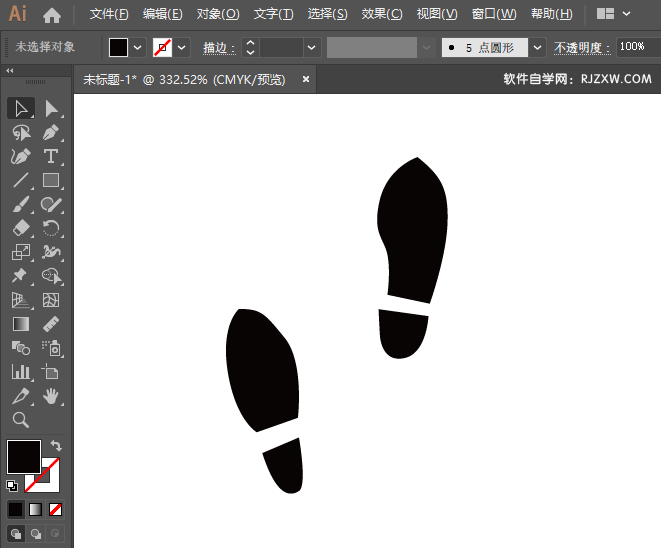Open the 效果(C) menu
The height and width of the screenshot is (548, 661).
381,14
